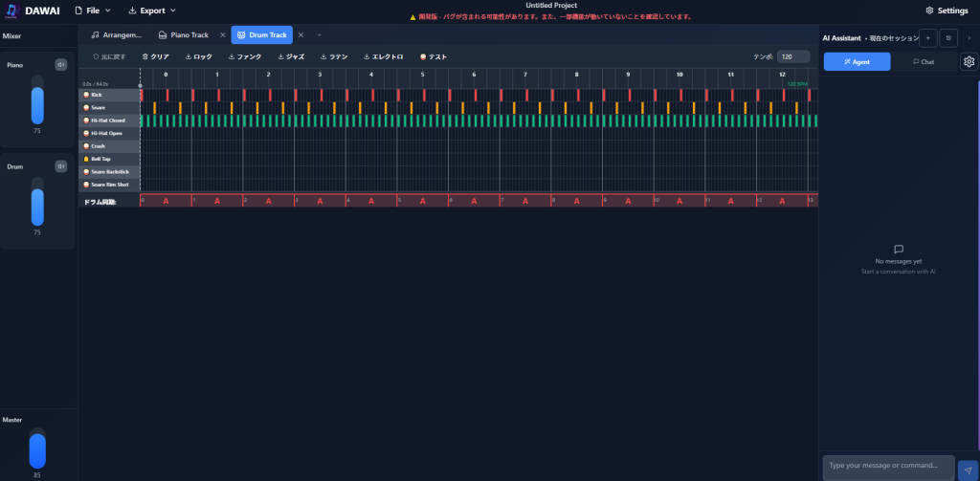
Task: Open the Arrangement tab
Action: [x=116, y=35]
